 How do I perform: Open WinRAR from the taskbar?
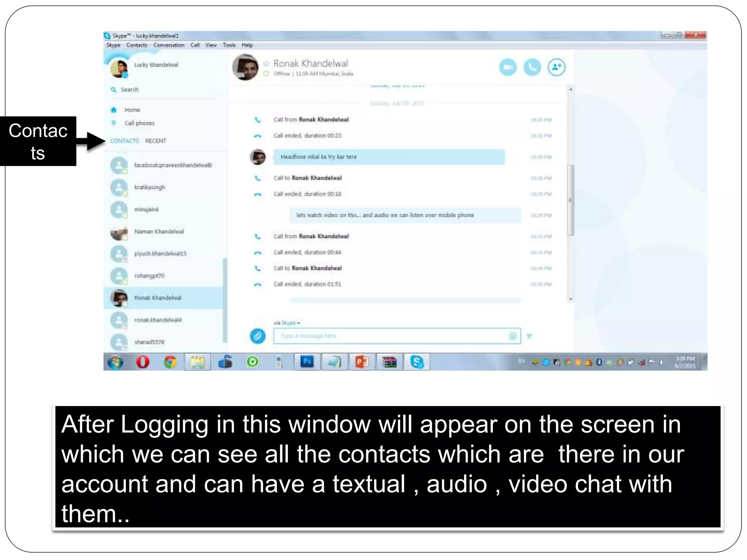(389, 362)
